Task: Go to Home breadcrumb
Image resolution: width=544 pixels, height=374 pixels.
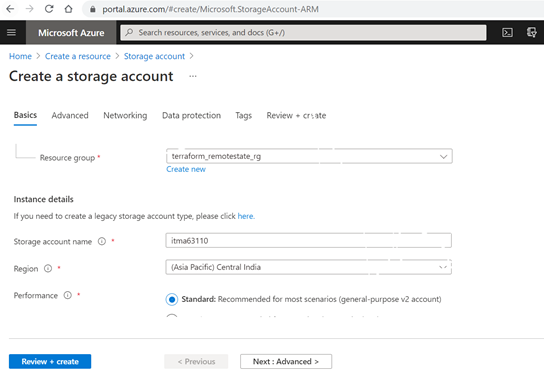Action: (x=20, y=56)
